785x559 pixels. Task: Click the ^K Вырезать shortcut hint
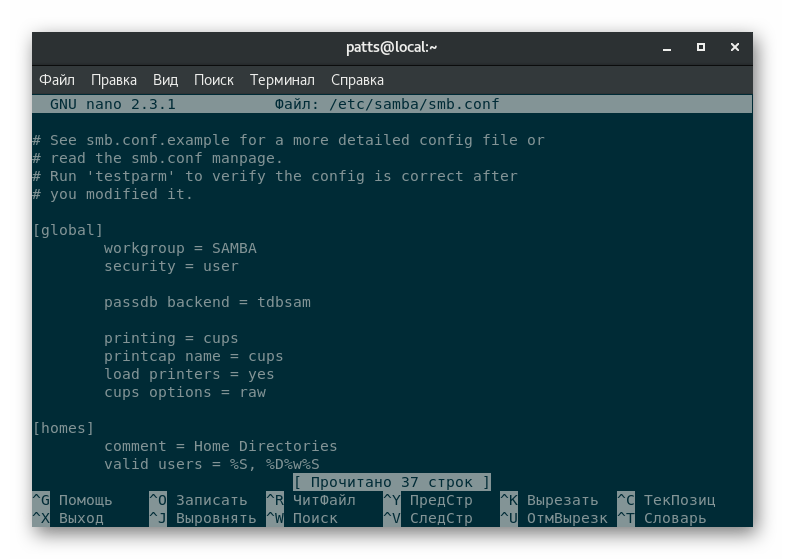click(549, 500)
